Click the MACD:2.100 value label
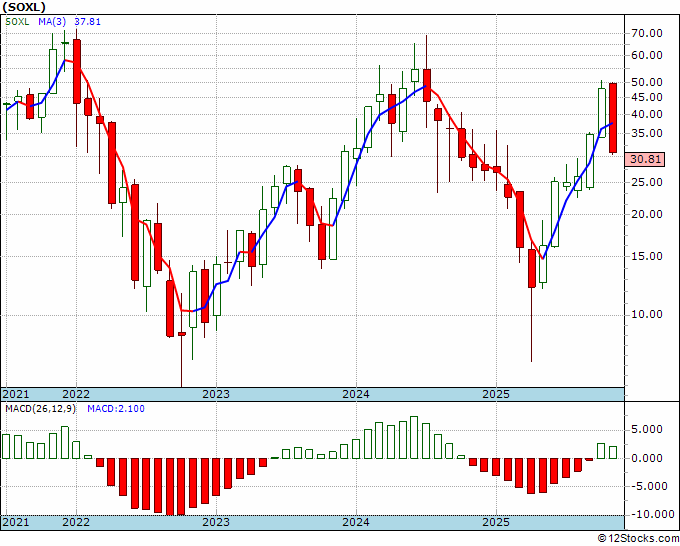 [116, 409]
